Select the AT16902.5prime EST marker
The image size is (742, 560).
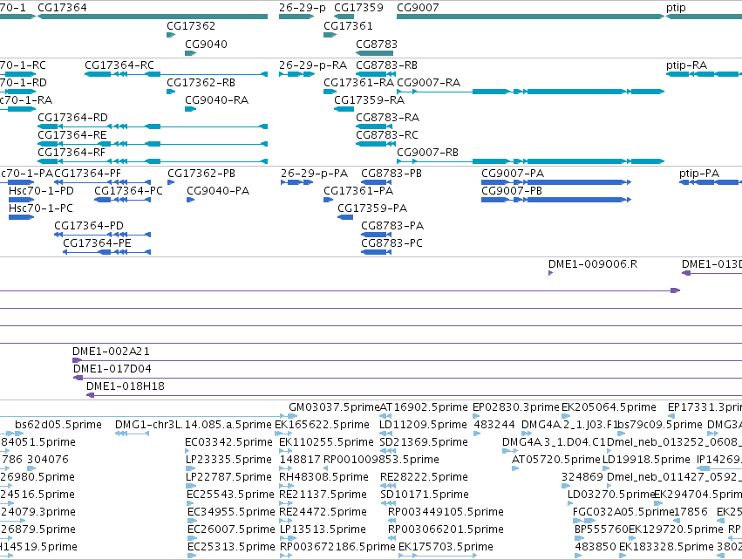click(x=385, y=416)
